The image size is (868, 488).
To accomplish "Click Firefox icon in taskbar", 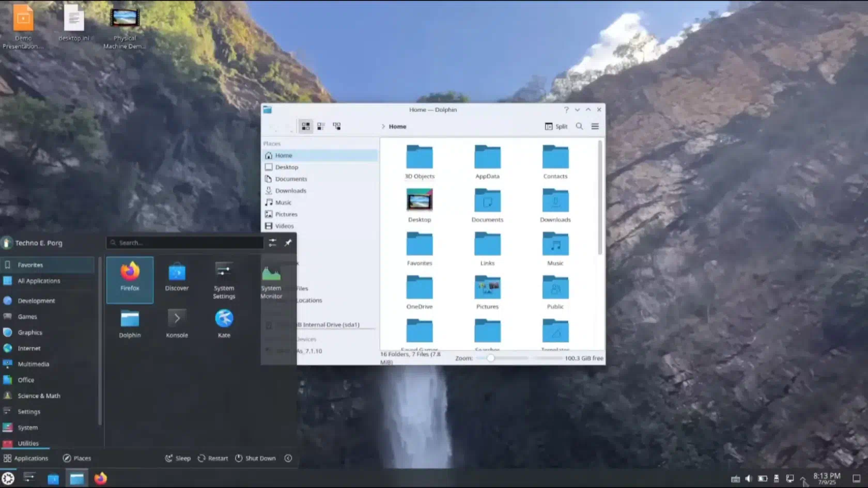I will click(x=101, y=478).
